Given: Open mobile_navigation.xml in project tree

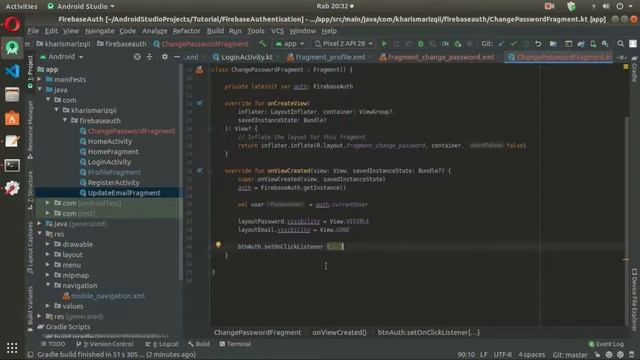Looking at the screenshot, I should click(104, 296).
